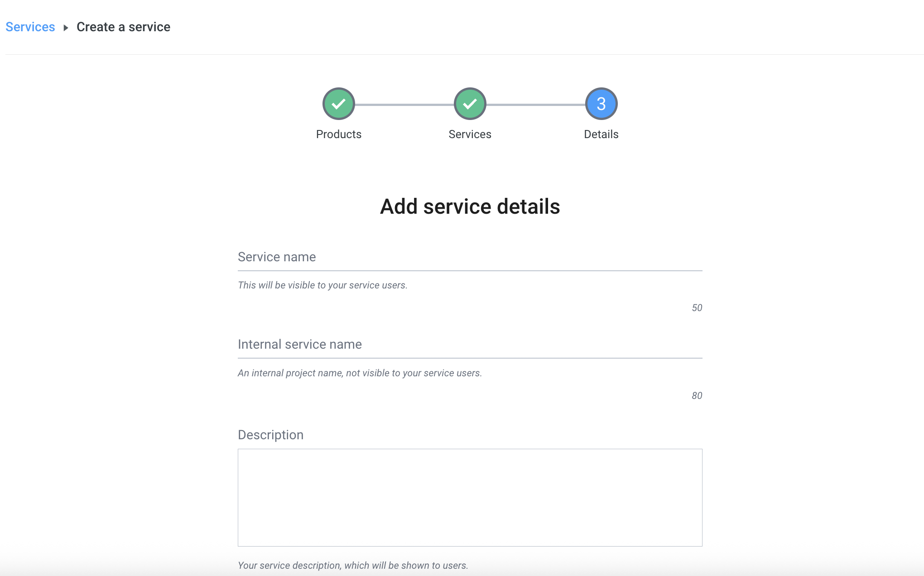
Task: Select the completed Products step checkmark circle
Action: coord(338,104)
